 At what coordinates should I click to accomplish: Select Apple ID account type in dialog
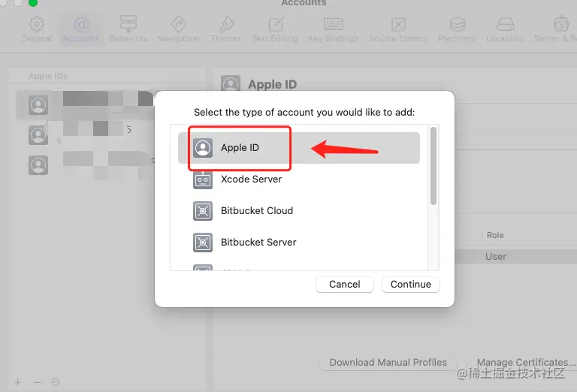299,148
